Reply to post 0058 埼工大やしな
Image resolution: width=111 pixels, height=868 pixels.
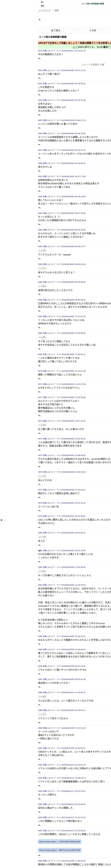[x=39, y=171]
